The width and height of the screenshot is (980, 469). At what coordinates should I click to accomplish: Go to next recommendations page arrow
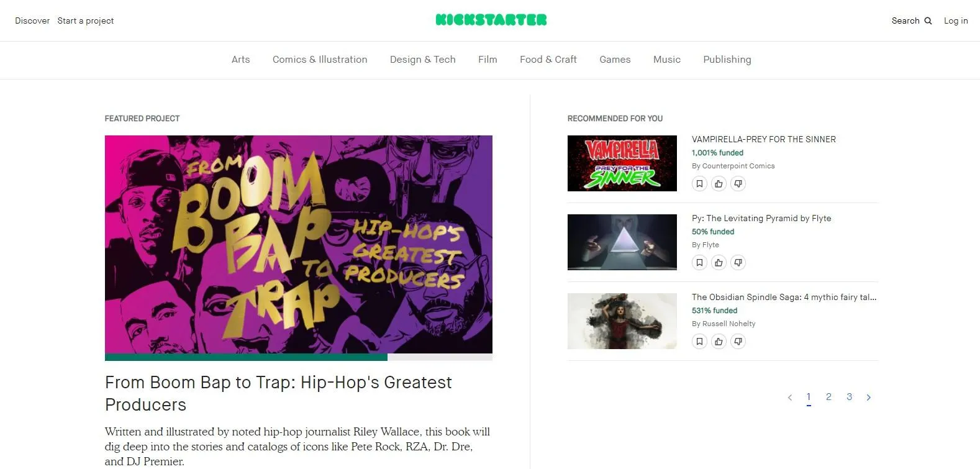point(868,398)
